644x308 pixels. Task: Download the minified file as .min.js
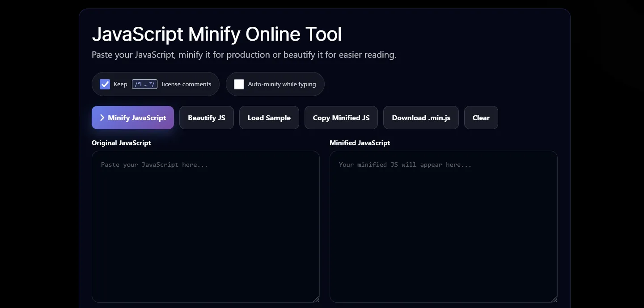(x=421, y=118)
